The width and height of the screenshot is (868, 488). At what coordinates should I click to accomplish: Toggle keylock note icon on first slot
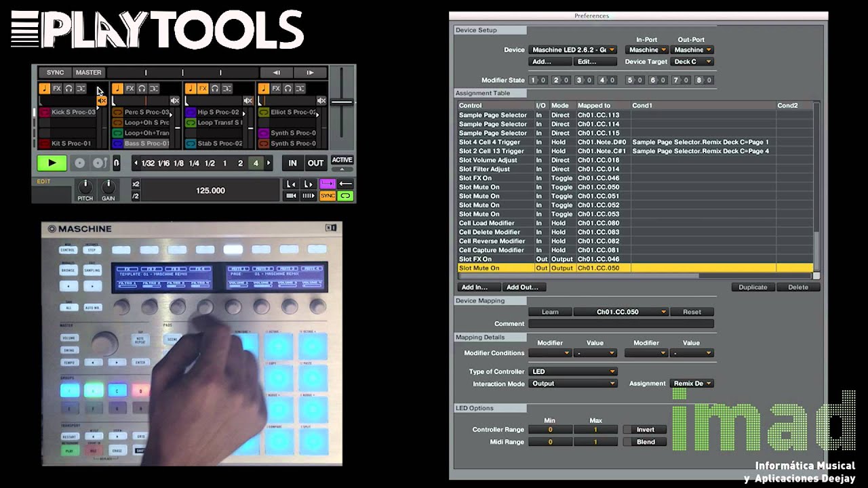click(45, 88)
